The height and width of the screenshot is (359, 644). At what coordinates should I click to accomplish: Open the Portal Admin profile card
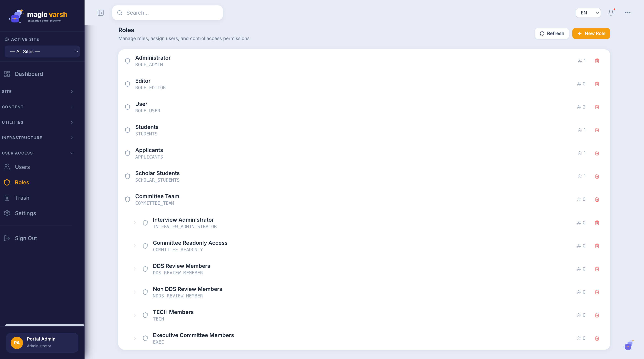(42, 343)
